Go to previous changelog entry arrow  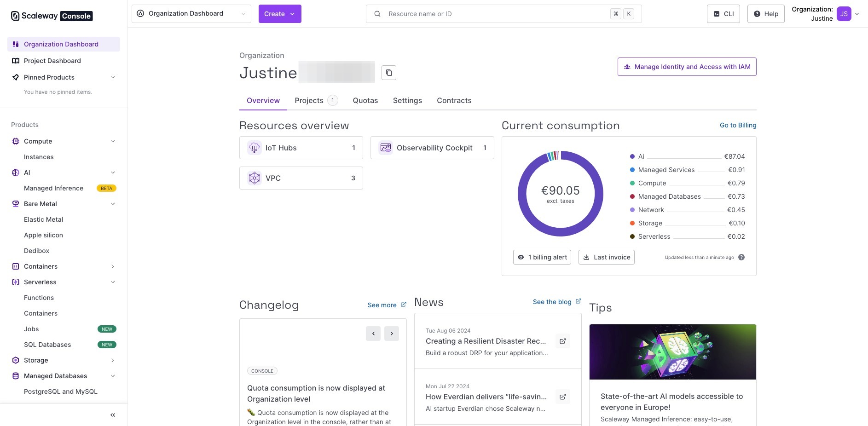pos(373,334)
